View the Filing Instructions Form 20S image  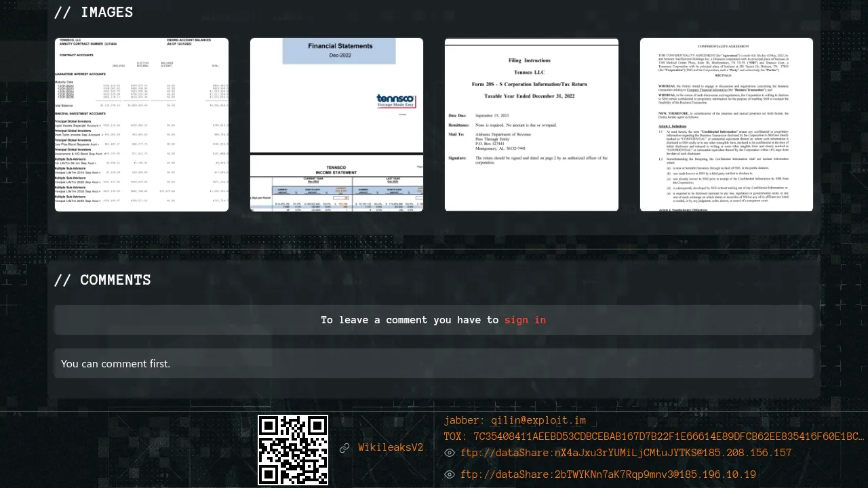[x=532, y=125]
